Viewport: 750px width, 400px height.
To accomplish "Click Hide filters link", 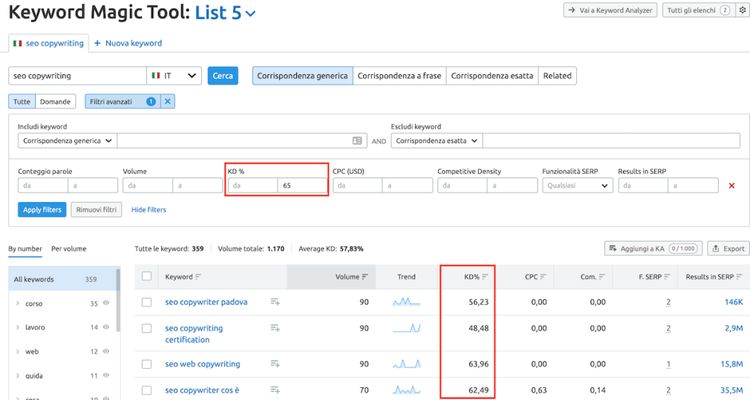I will (x=149, y=210).
